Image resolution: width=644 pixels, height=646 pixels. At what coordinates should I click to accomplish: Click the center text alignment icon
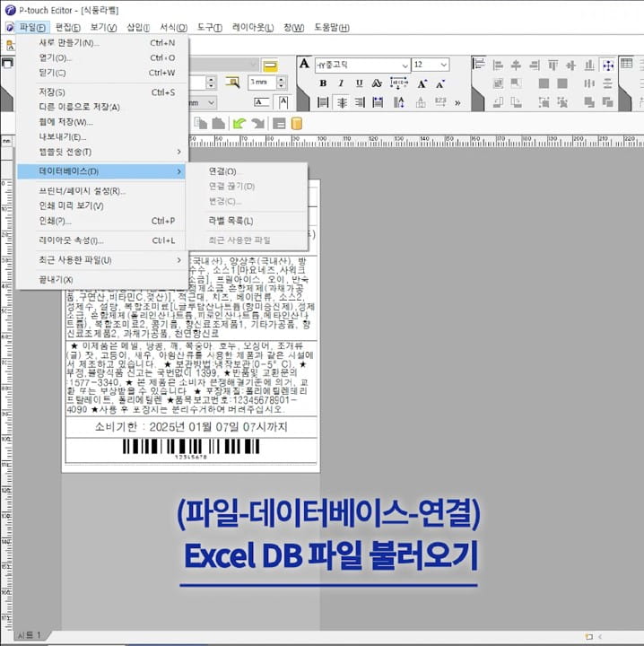(x=342, y=102)
